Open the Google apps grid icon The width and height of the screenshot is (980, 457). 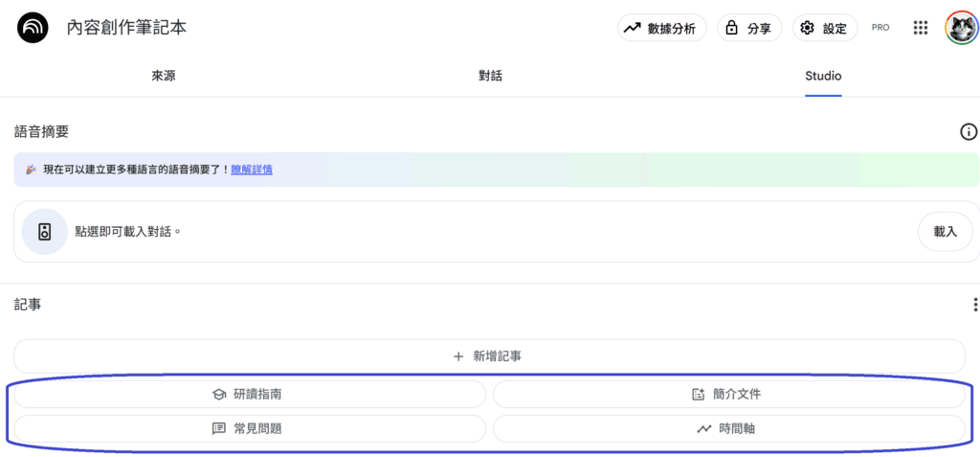coord(921,28)
